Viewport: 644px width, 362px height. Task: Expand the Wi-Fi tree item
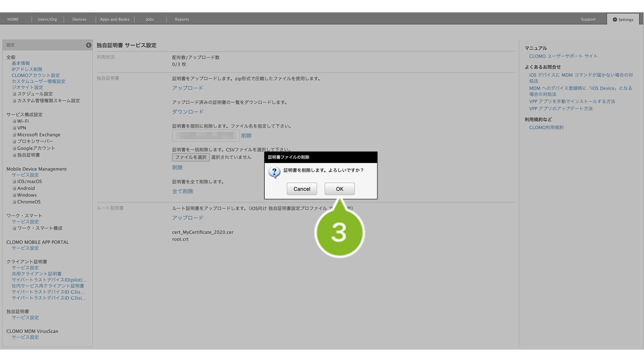click(x=14, y=121)
